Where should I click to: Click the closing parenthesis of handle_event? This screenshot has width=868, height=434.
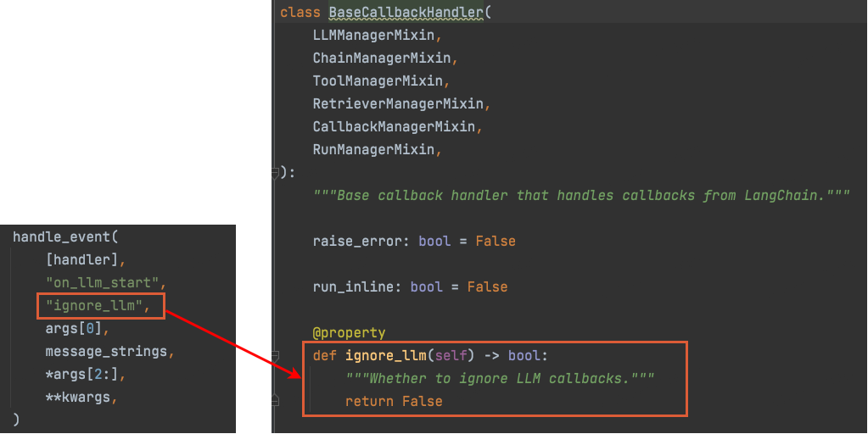tap(16, 419)
